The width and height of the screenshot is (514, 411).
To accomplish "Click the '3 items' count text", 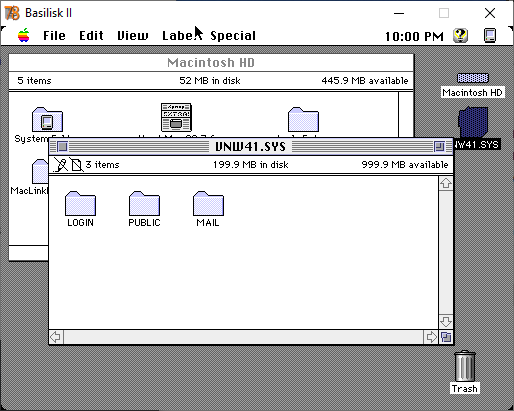I will pos(102,165).
